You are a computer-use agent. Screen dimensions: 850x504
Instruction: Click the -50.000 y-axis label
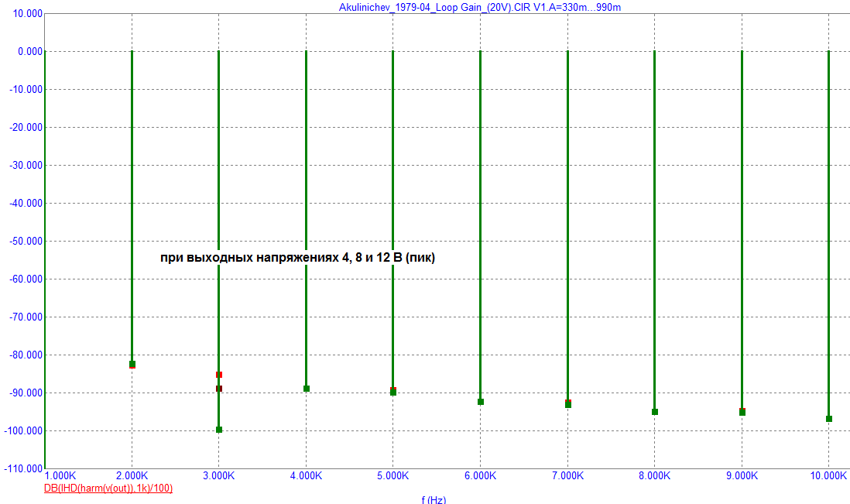click(x=26, y=242)
